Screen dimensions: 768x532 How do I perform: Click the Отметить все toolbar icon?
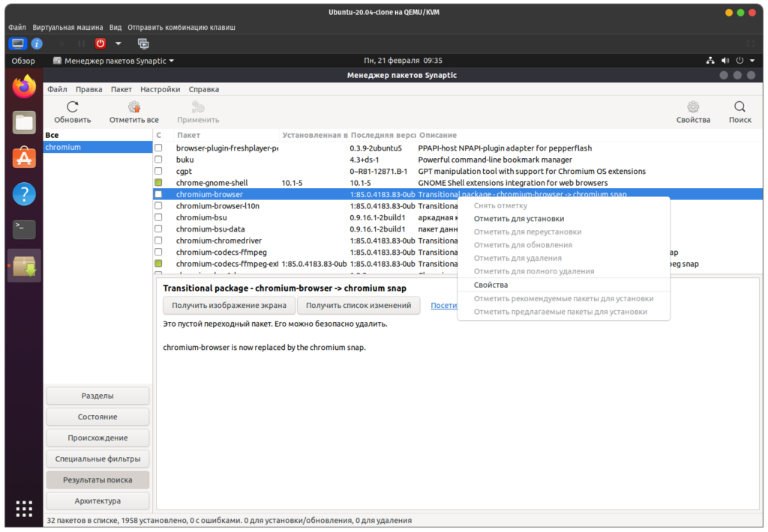(x=133, y=107)
